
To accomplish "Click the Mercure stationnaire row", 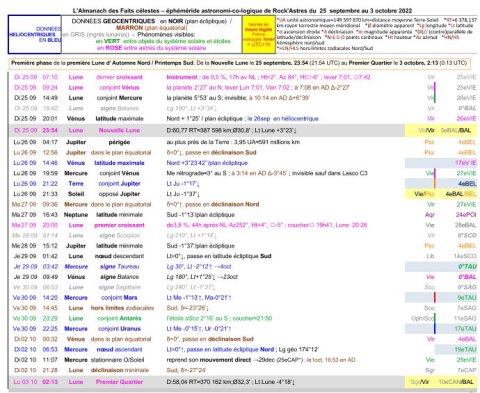I will pos(243,360).
